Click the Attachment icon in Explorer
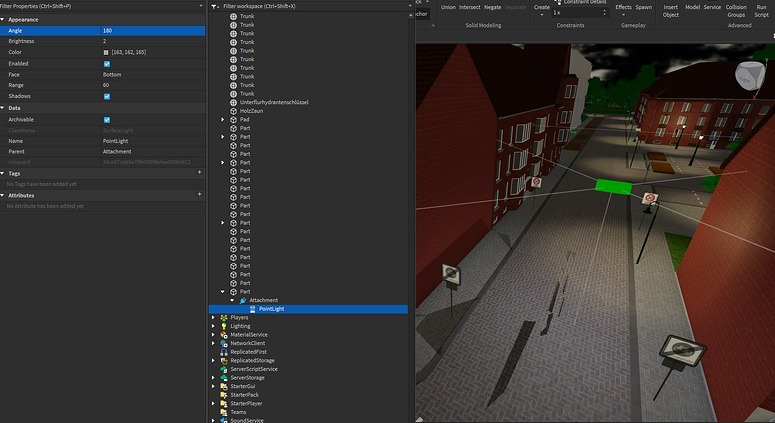The width and height of the screenshot is (775, 423). click(243, 300)
